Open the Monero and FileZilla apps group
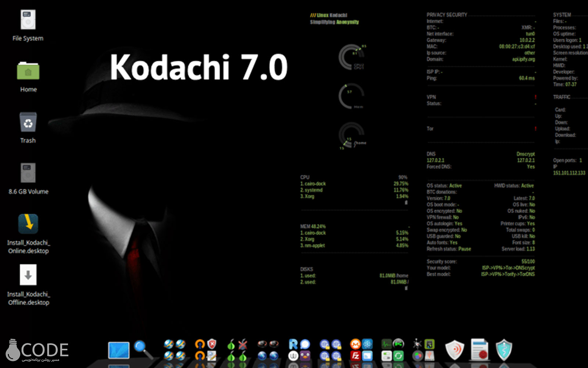 click(x=361, y=350)
